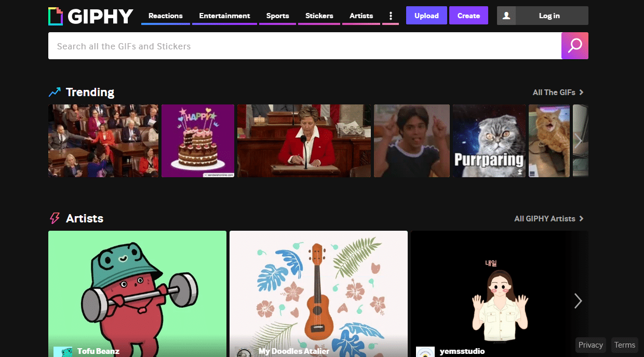644x357 pixels.
Task: Click the Artists lightning bolt icon
Action: point(55,218)
